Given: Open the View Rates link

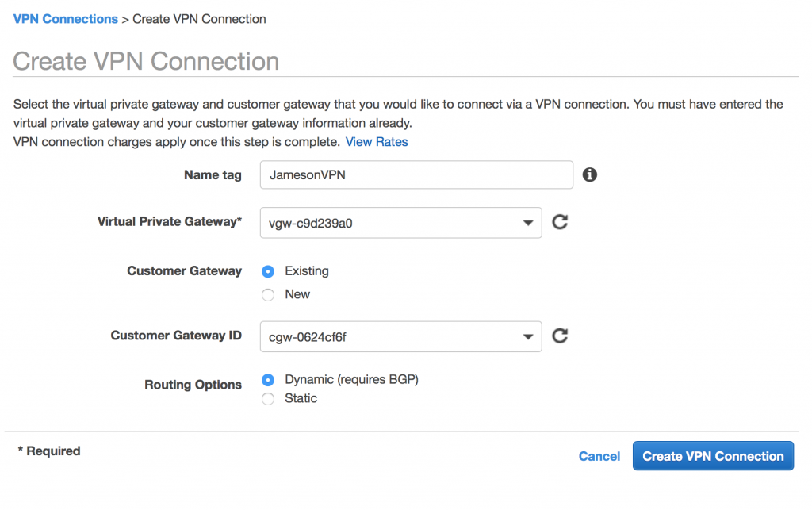Looking at the screenshot, I should 377,142.
